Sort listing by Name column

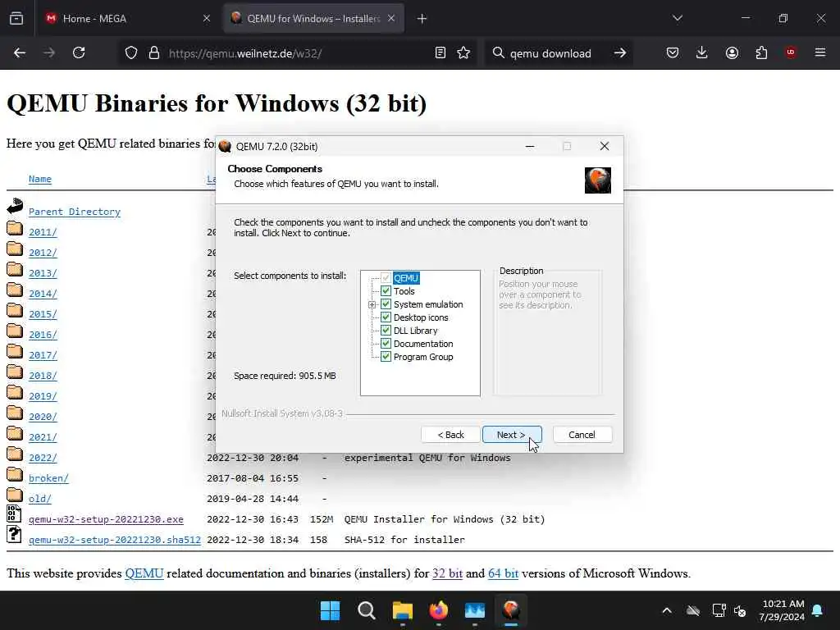40,179
